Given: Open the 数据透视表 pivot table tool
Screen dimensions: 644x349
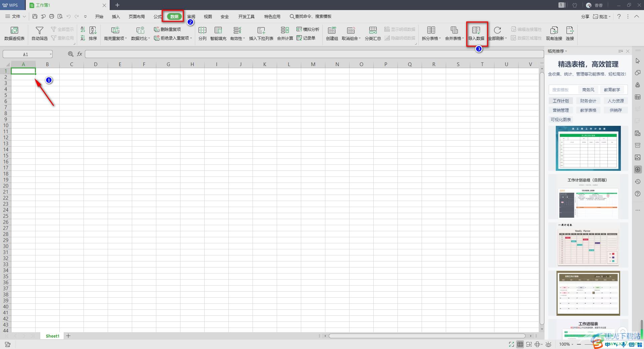Looking at the screenshot, I should 14,34.
